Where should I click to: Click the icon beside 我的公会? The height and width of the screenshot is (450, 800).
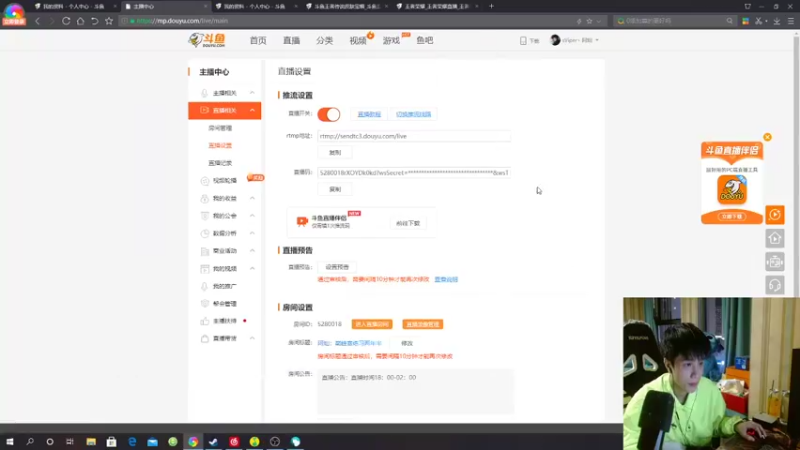click(205, 216)
